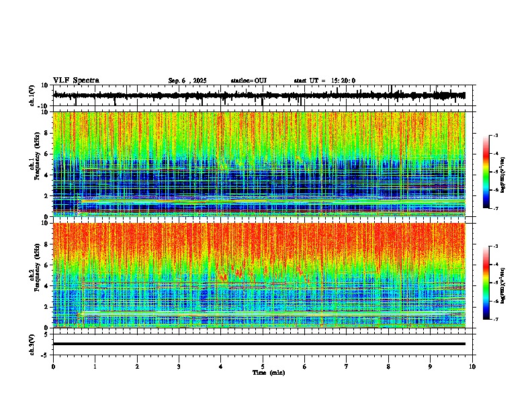The height and width of the screenshot is (411, 532).
Task: Click time axis tick label '9'
Action: point(430,367)
